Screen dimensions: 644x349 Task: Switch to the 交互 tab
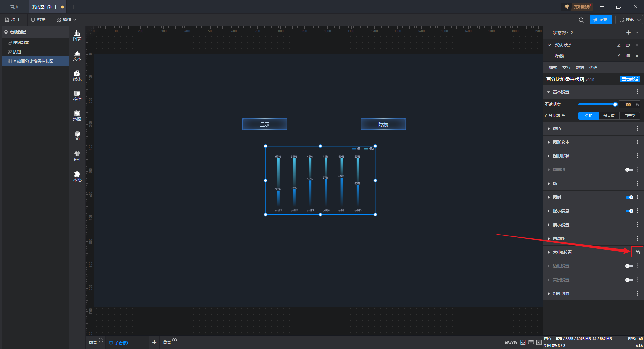pyautogui.click(x=566, y=68)
